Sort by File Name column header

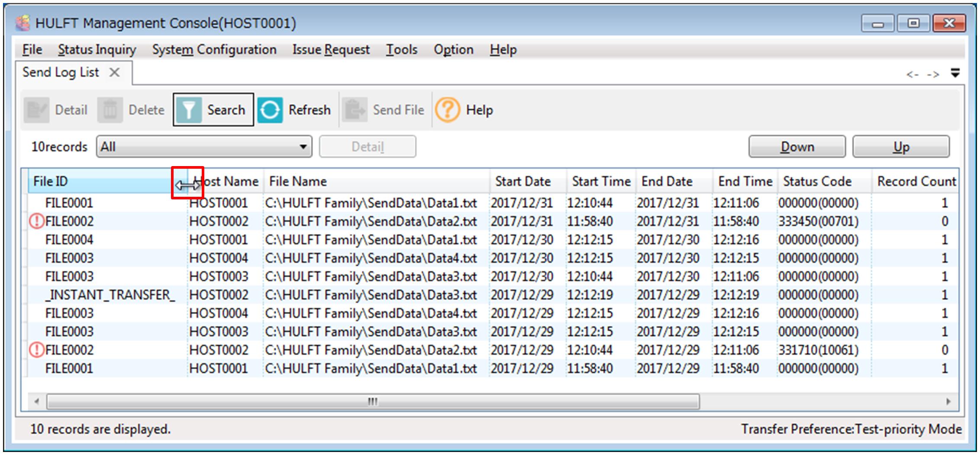tap(377, 181)
